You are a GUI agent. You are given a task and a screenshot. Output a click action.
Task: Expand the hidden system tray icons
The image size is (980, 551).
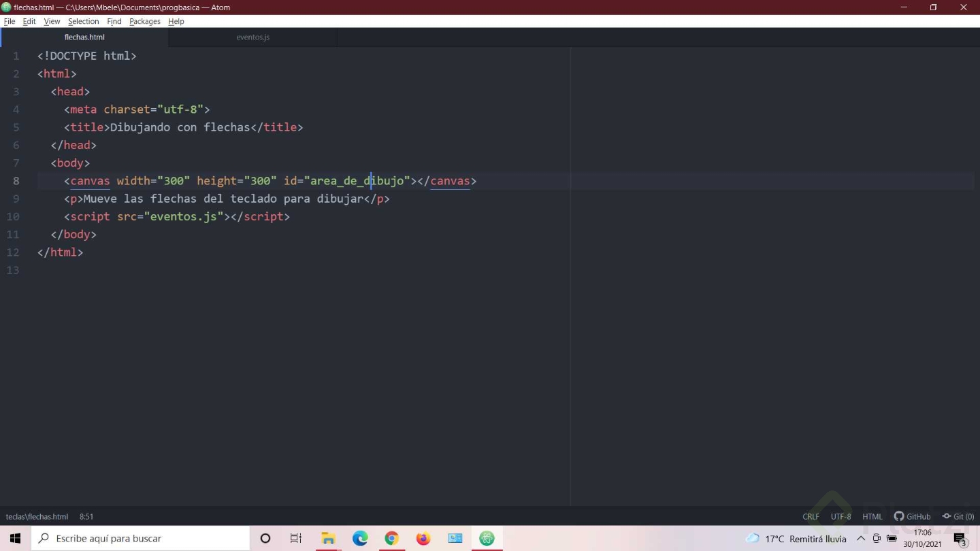pyautogui.click(x=861, y=538)
